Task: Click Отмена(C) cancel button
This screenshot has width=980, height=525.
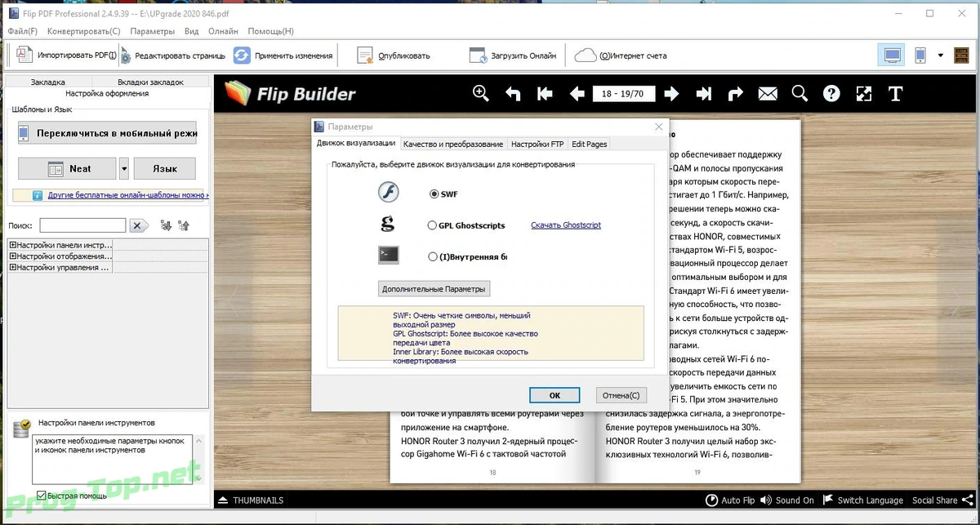Action: pos(621,395)
